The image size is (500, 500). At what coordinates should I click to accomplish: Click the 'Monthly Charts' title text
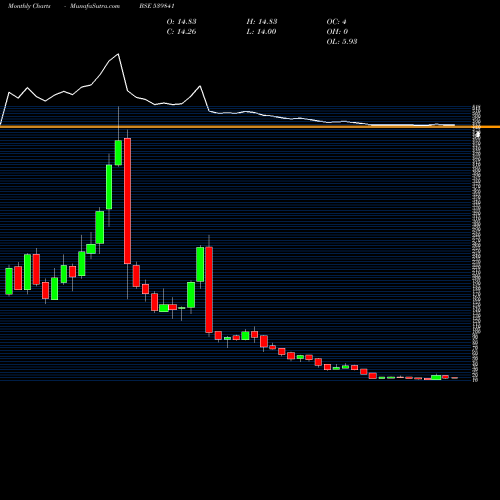click(x=29, y=6)
